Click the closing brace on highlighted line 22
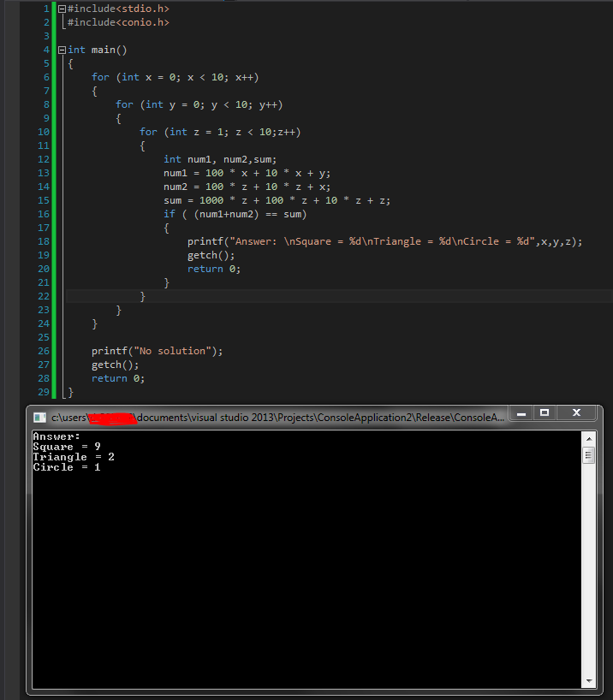Image resolution: width=613 pixels, height=700 pixels. 142,296
